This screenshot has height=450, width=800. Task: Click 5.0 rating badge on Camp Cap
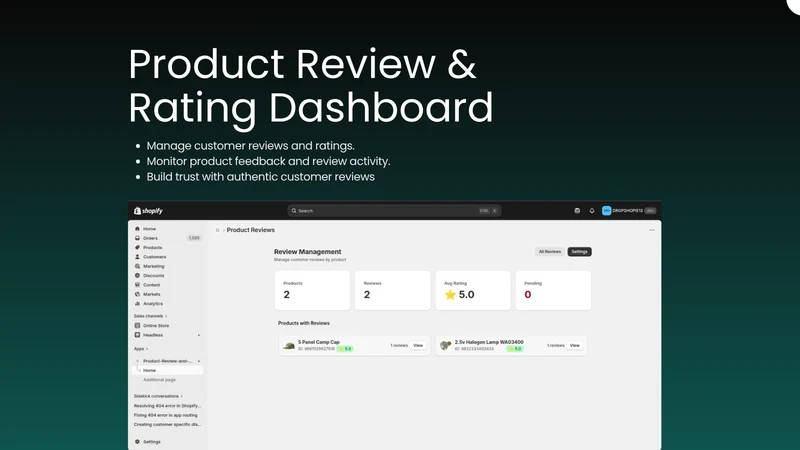point(345,349)
